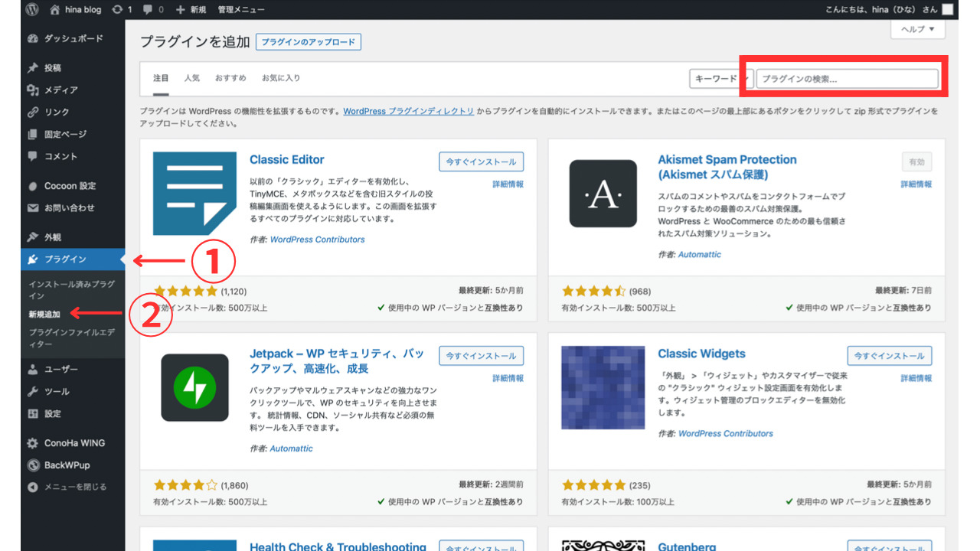Click the 有効 button for Akismet

click(916, 161)
